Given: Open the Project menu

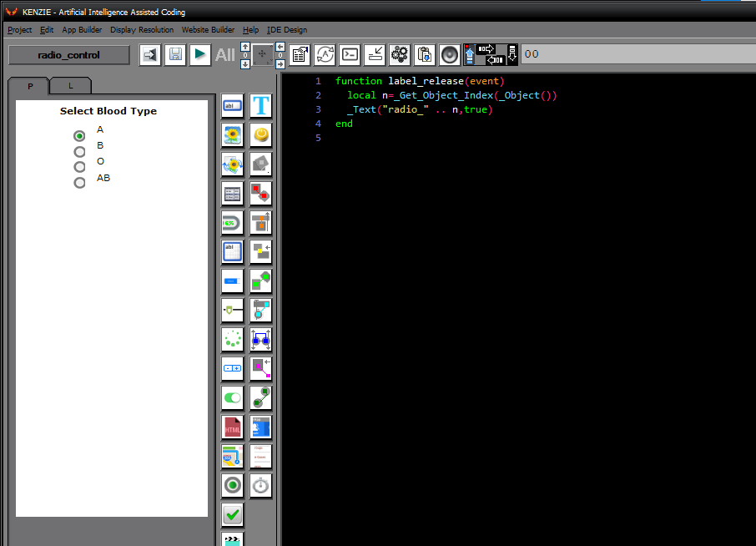Looking at the screenshot, I should click(x=20, y=30).
